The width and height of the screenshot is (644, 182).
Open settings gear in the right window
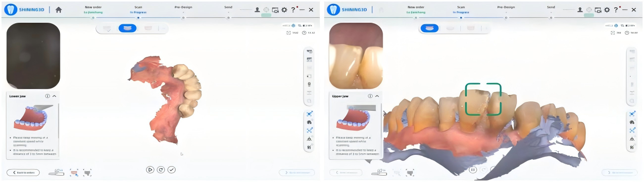click(607, 9)
